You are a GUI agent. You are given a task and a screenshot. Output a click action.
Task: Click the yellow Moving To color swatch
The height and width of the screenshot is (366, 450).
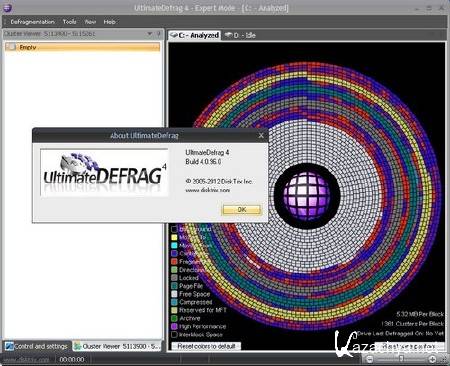point(174,237)
